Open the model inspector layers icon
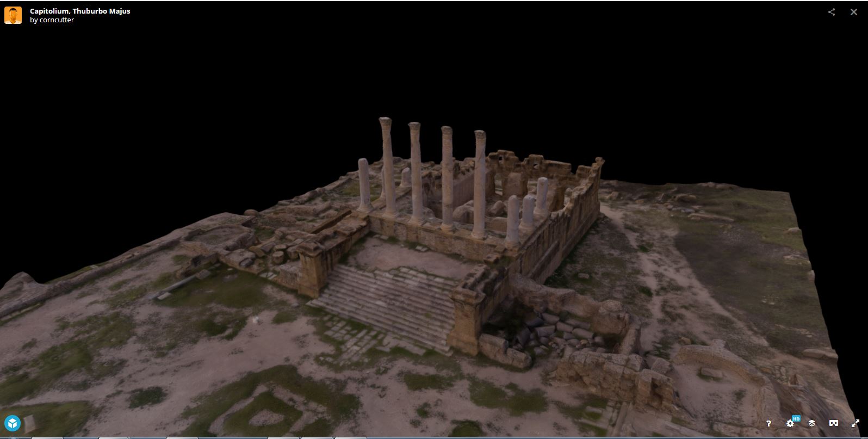 click(811, 423)
